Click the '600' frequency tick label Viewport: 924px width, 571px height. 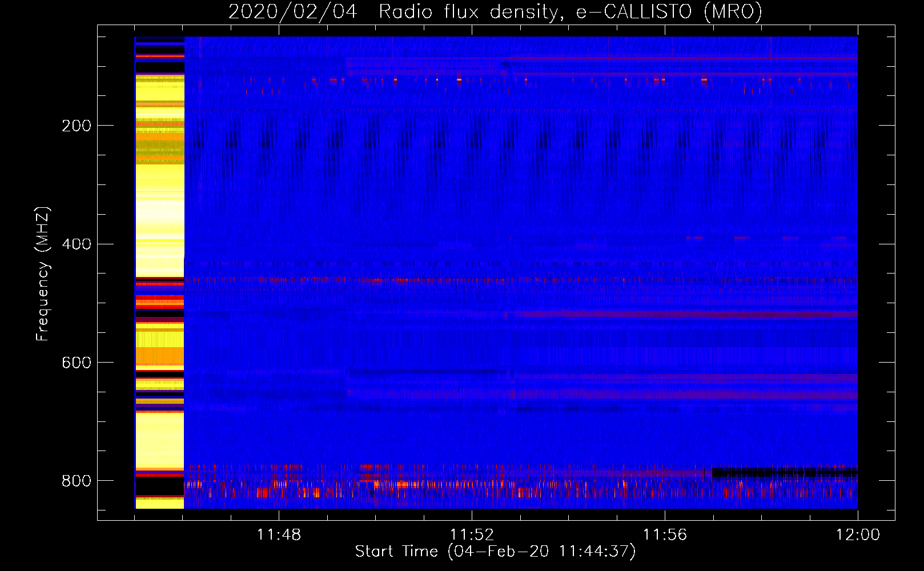77,363
